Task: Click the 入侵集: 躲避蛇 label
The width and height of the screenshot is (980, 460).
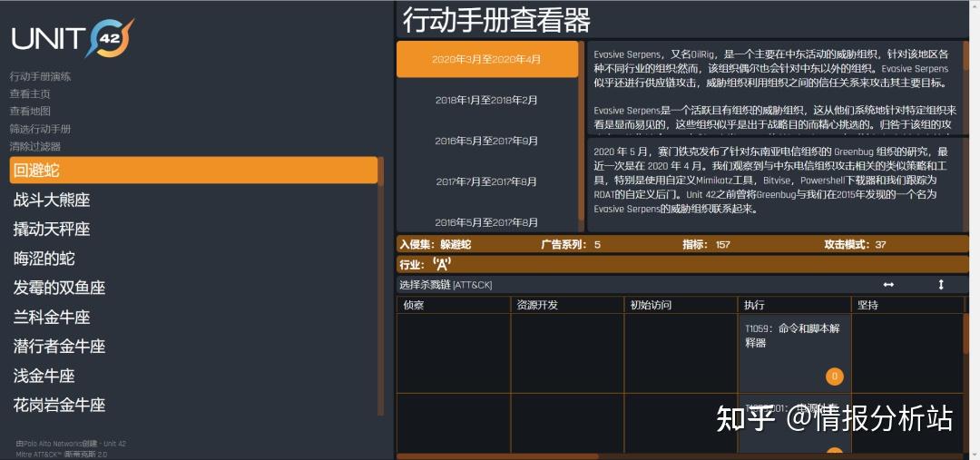Action: pyautogui.click(x=436, y=244)
